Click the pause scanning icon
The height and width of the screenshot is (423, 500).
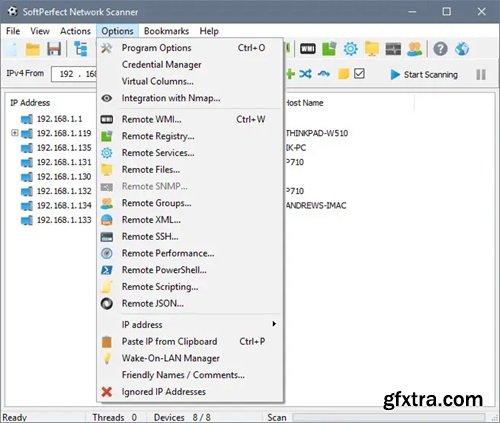click(481, 75)
